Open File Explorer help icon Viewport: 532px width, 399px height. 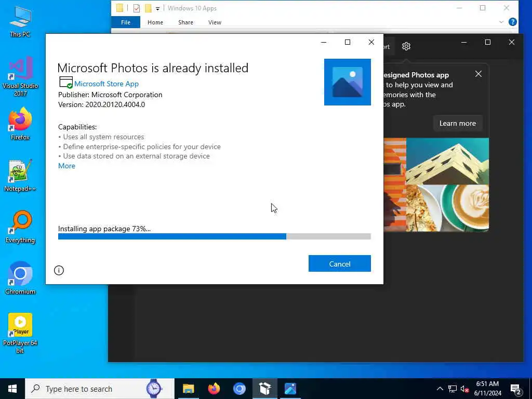(513, 22)
